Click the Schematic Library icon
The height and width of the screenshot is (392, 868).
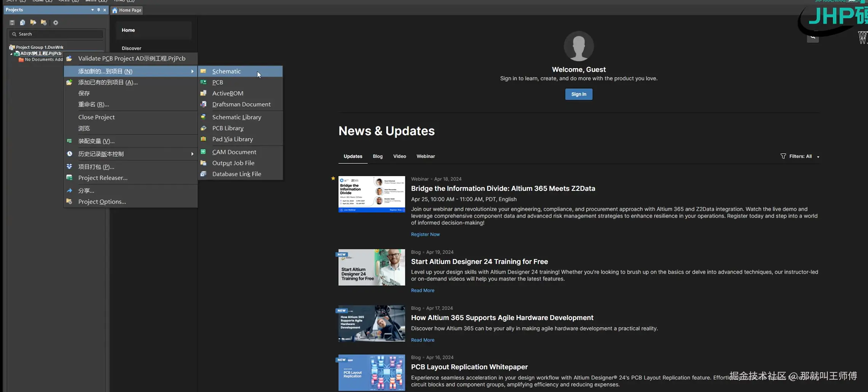[x=204, y=117]
